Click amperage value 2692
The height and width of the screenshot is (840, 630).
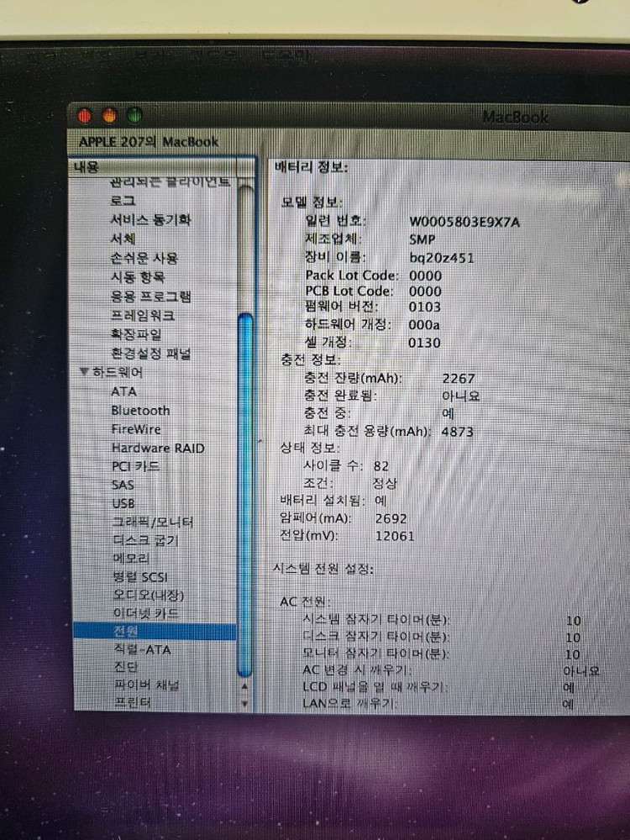[391, 518]
